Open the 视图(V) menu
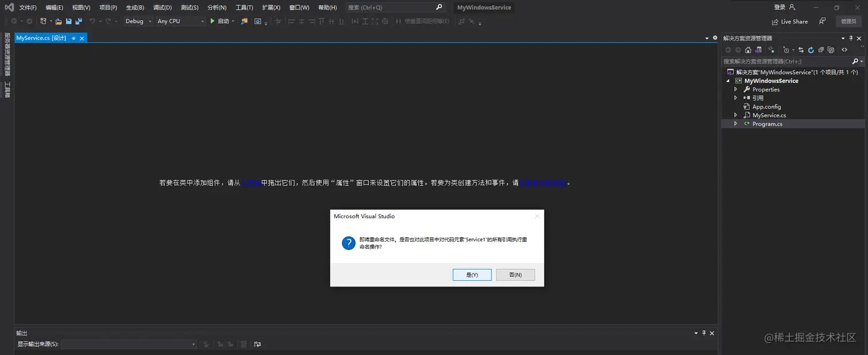Viewport: 868px width, 355px height. [81, 7]
